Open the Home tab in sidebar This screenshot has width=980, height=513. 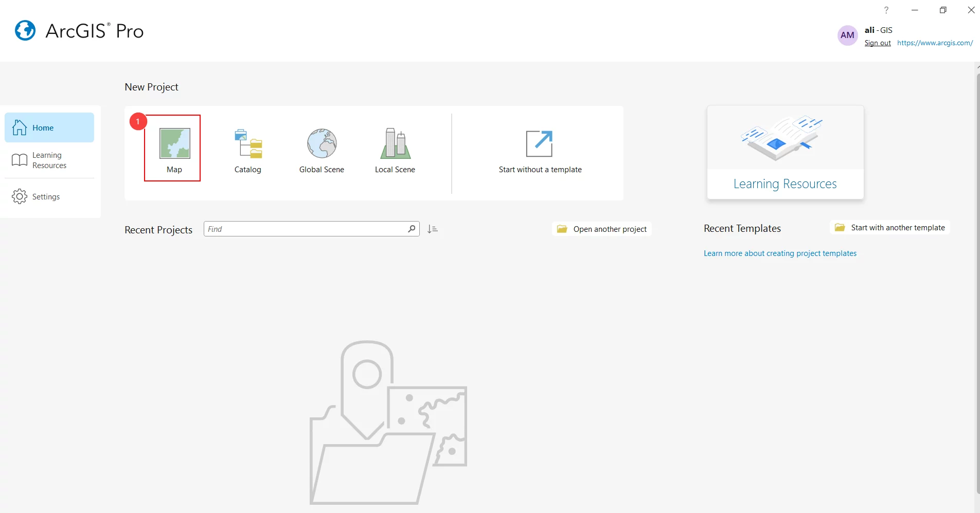pyautogui.click(x=49, y=127)
